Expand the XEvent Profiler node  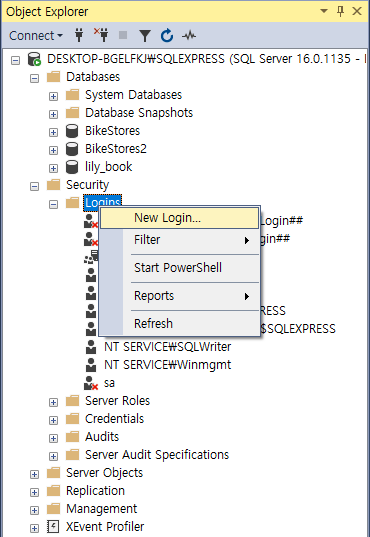pyautogui.click(x=34, y=528)
